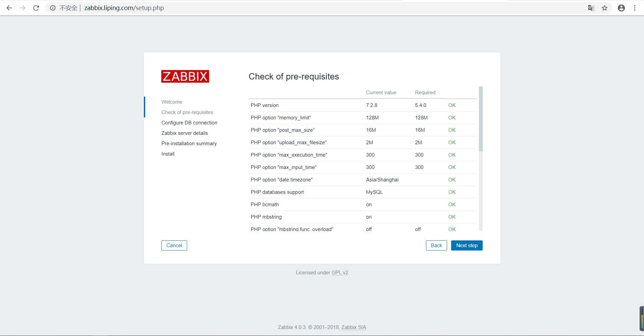Select the Install step
This screenshot has width=644, height=336.
[168, 154]
